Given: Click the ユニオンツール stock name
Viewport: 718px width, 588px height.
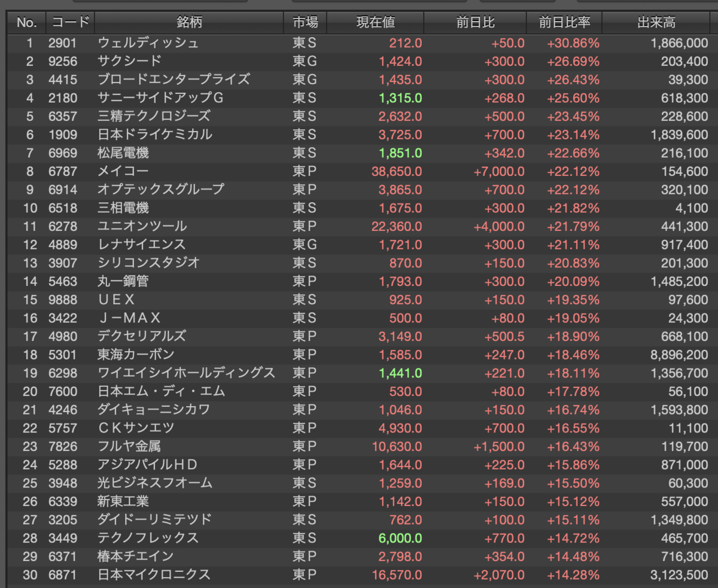Looking at the screenshot, I should pyautogui.click(x=142, y=226).
